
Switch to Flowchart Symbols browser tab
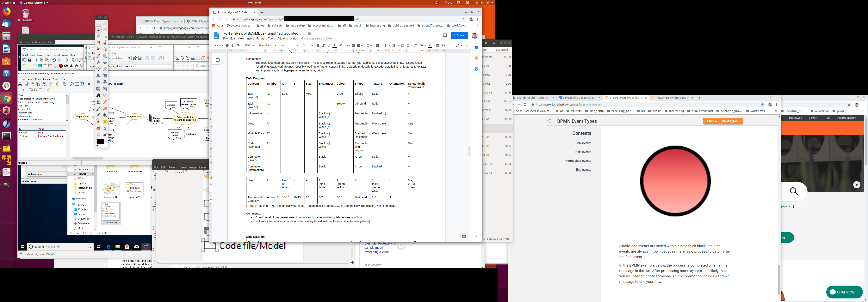tap(671, 98)
